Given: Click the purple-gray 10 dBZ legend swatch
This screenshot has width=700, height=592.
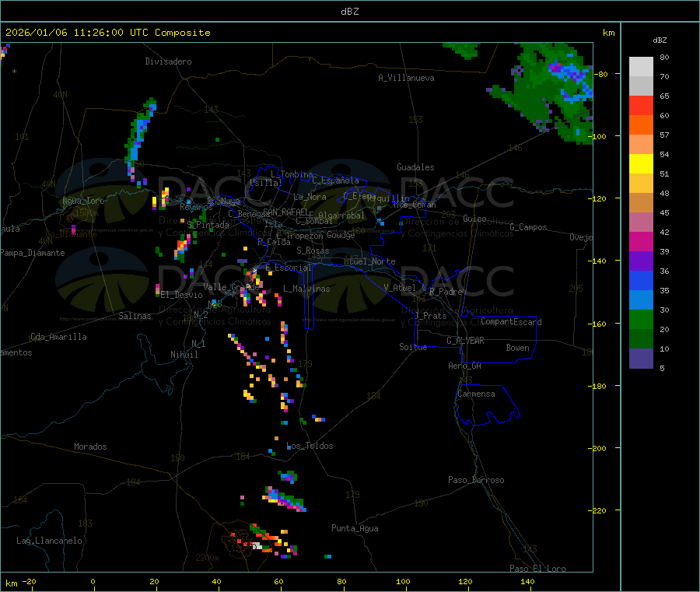Looking at the screenshot, I should point(641,359).
